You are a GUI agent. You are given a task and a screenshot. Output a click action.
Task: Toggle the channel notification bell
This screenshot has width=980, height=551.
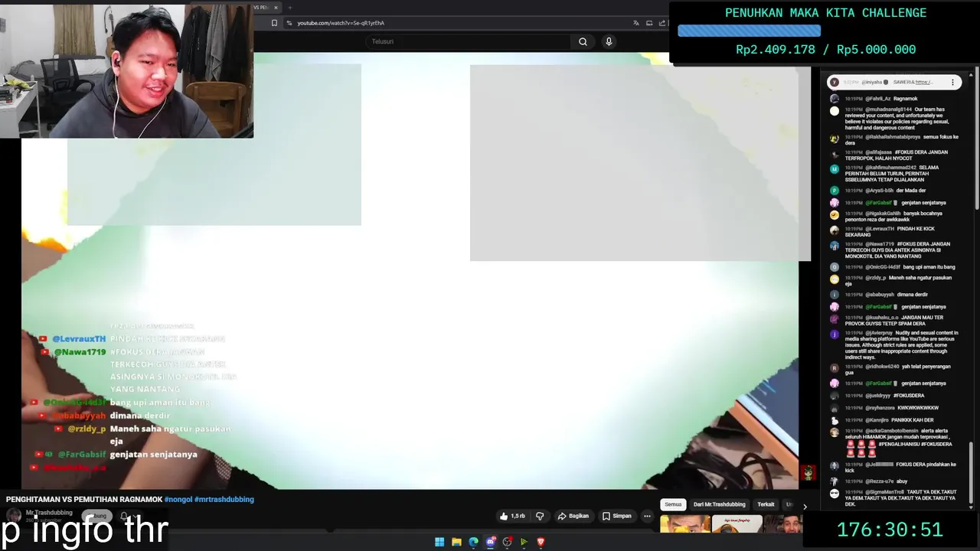[124, 517]
